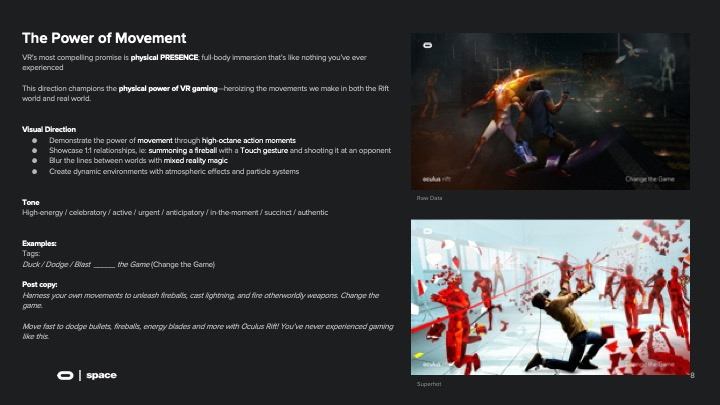
Task: Click the Oculus logo atop the Raw Data image
Action: point(428,45)
